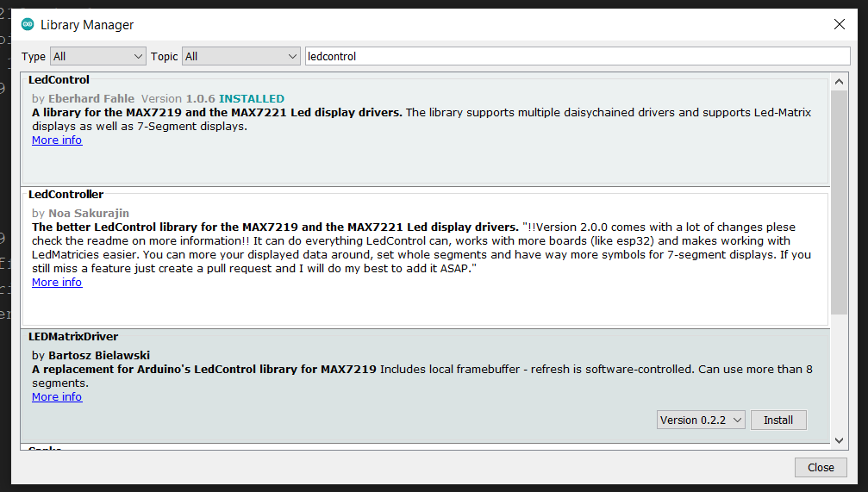Click the library search field containing ledcontrol

(x=578, y=57)
